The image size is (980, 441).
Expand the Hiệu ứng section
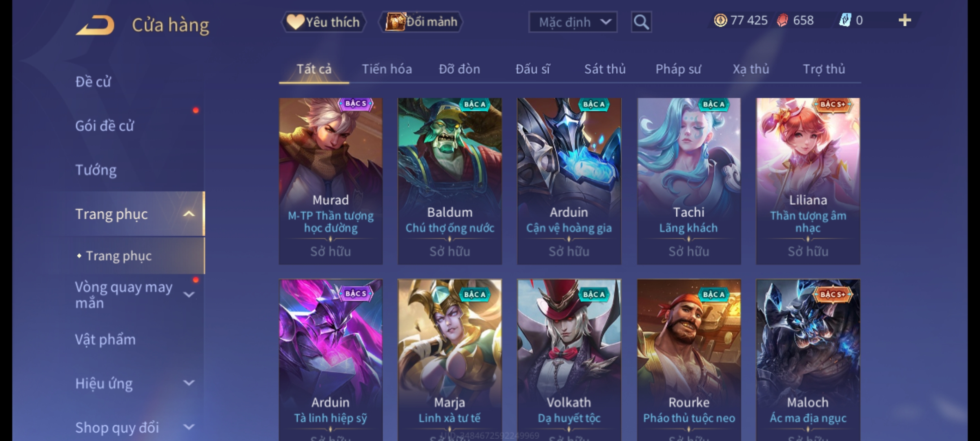pos(189,383)
